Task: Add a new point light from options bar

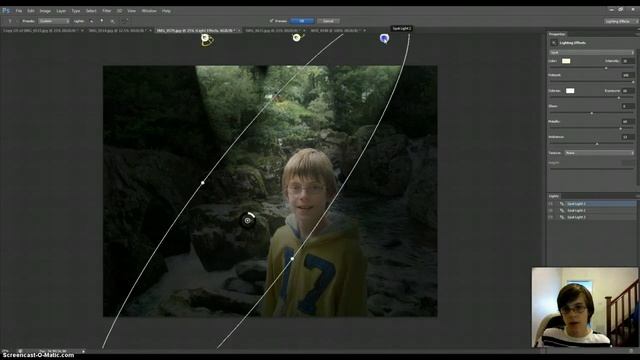Action: pos(102,21)
